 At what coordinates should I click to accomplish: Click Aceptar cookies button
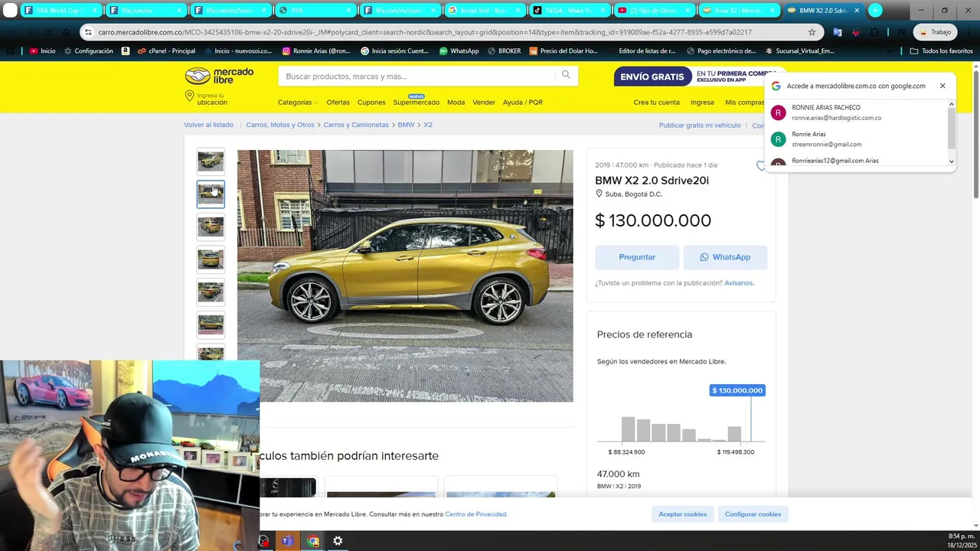[x=683, y=514]
